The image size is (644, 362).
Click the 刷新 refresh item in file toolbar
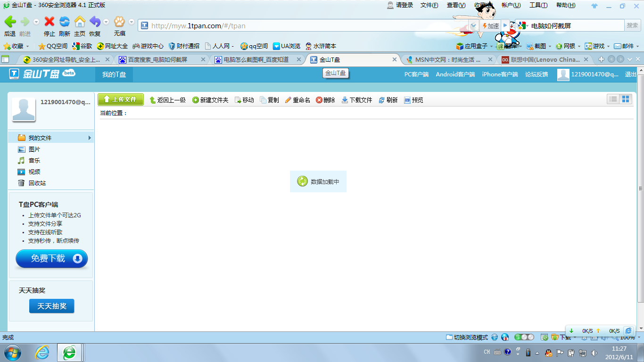pos(388,100)
